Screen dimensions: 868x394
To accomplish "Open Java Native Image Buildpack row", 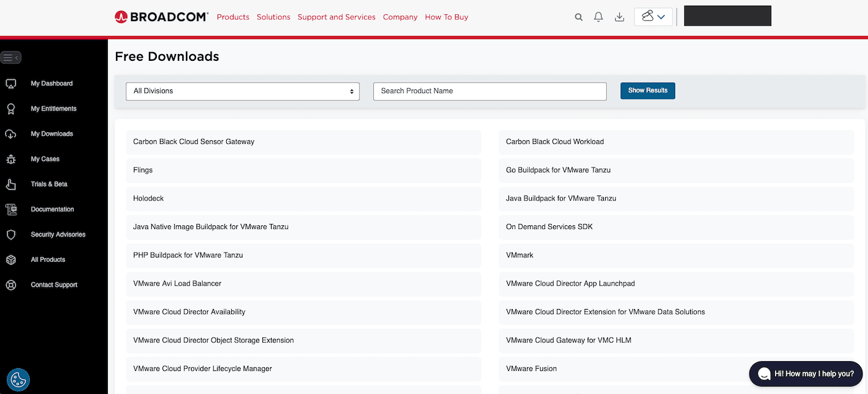I will pos(303,227).
